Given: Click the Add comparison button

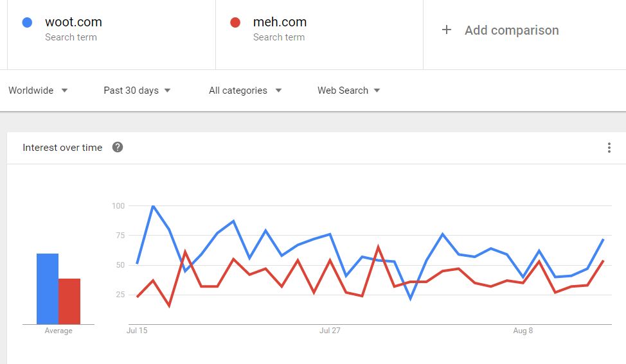Looking at the screenshot, I should click(x=512, y=30).
